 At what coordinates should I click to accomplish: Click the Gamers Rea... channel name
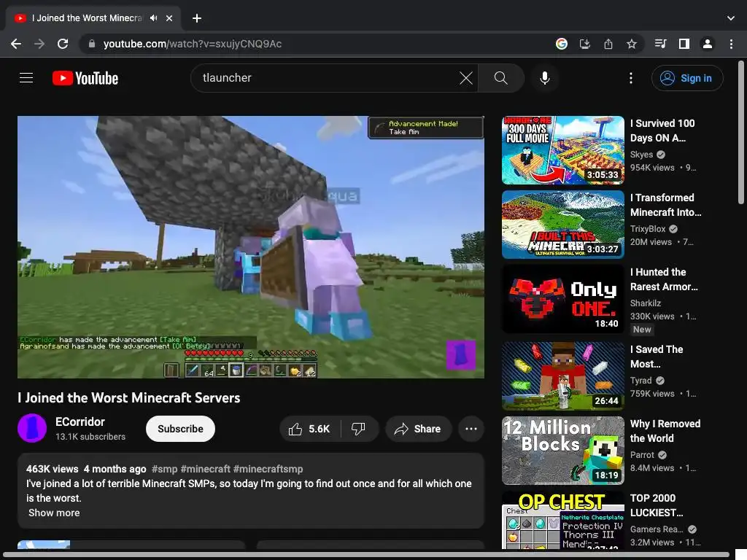[657, 529]
